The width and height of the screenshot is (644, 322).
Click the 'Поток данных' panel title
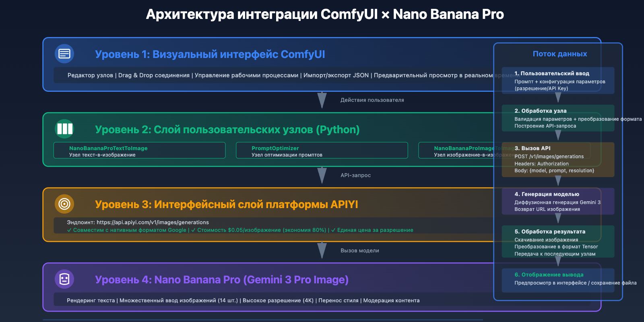pyautogui.click(x=560, y=54)
